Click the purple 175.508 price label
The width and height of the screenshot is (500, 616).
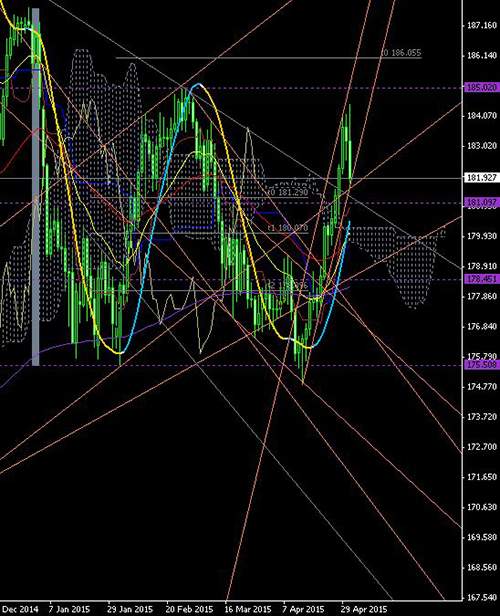pyautogui.click(x=482, y=365)
